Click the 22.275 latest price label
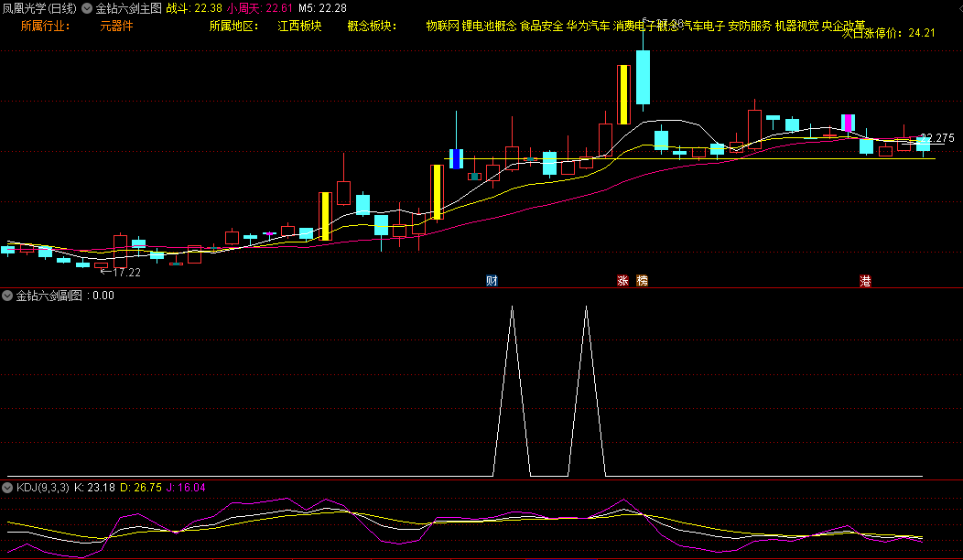The width and height of the screenshot is (963, 560). coord(937,138)
